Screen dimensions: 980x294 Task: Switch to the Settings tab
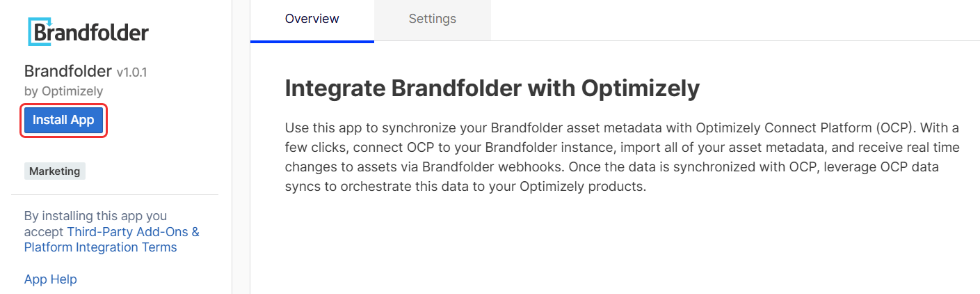coord(432,19)
